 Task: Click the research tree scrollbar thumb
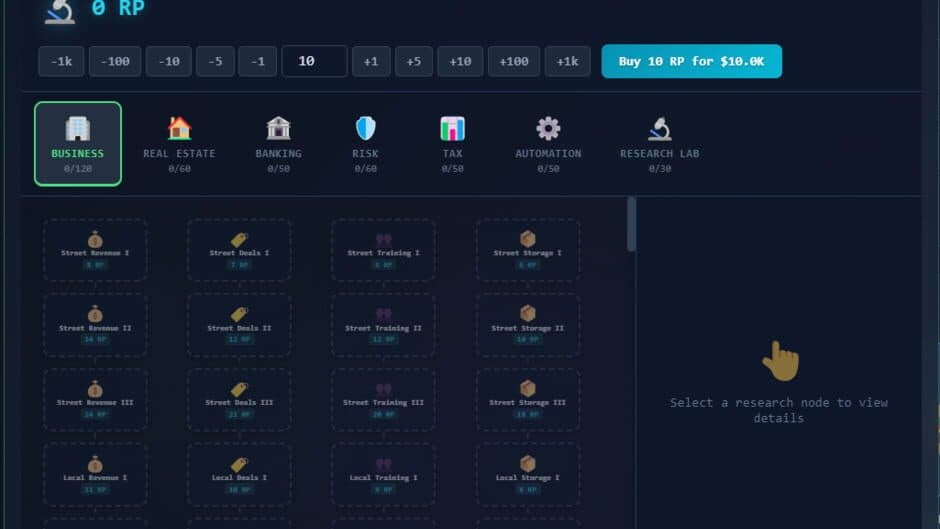pos(631,224)
